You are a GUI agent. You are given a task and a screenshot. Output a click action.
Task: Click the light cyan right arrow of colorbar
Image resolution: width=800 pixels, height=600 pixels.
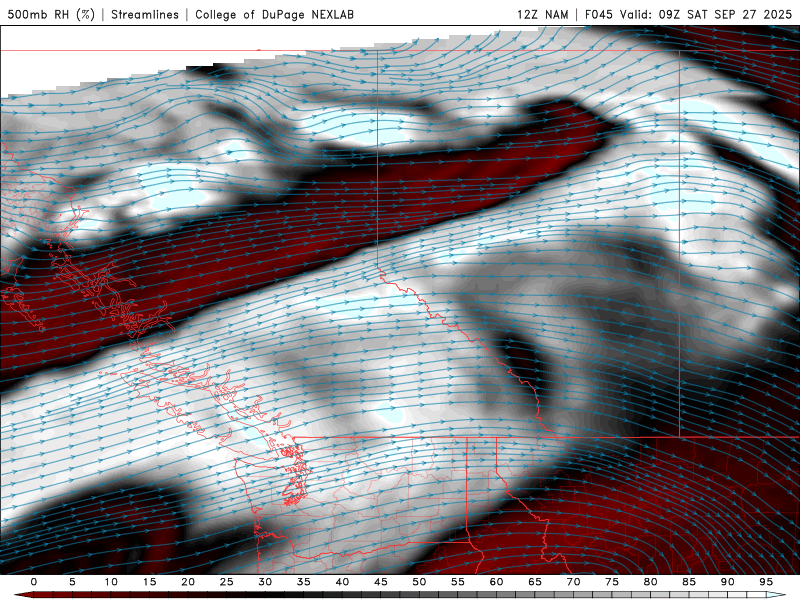point(776,595)
